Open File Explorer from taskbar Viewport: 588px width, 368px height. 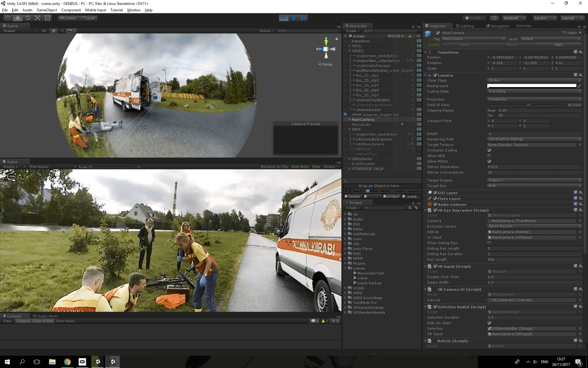52,362
